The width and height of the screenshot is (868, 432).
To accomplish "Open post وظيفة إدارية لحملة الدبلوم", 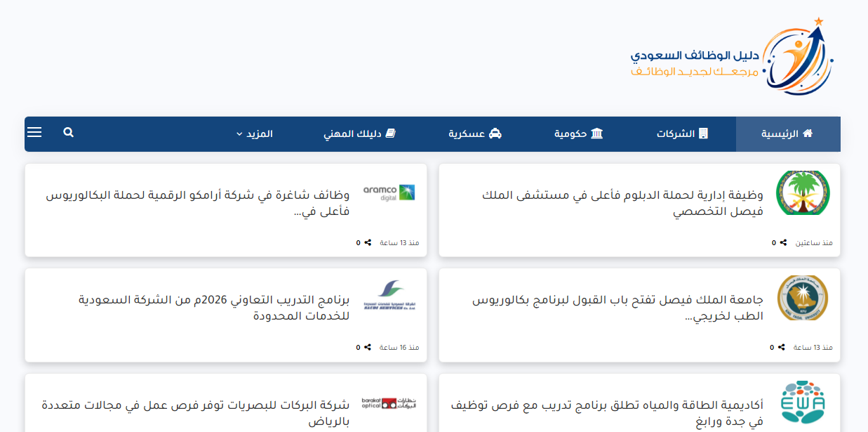I will (622, 203).
